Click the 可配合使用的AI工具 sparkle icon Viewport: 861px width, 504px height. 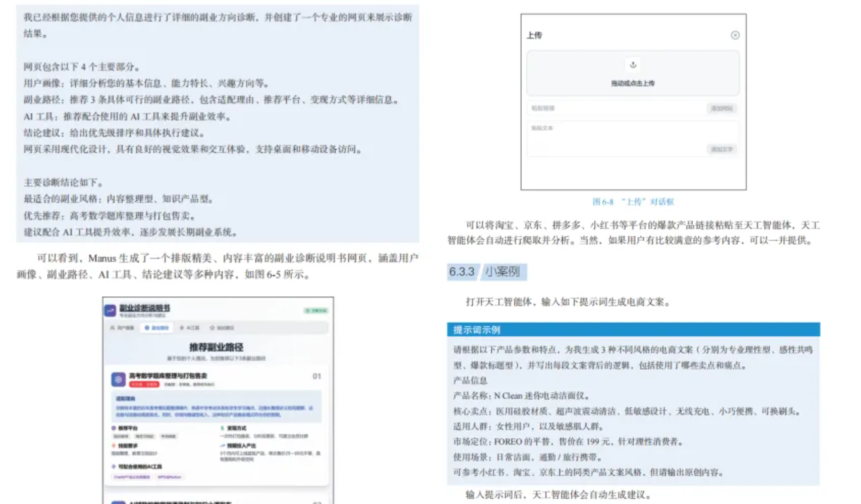(x=113, y=466)
